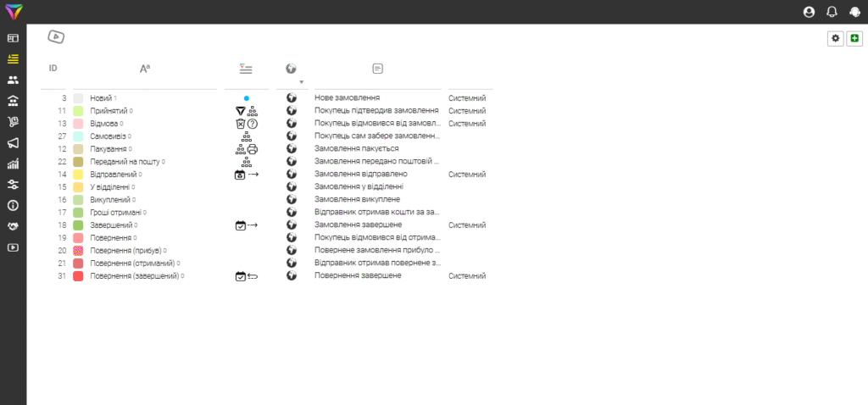Open the info circle icon in sidebar
868x405 pixels.
click(14, 206)
